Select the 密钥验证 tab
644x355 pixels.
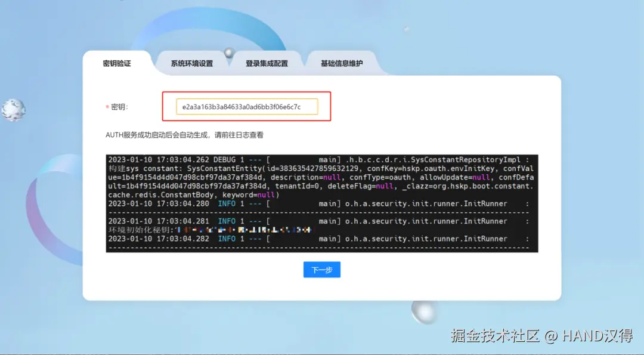(x=117, y=63)
